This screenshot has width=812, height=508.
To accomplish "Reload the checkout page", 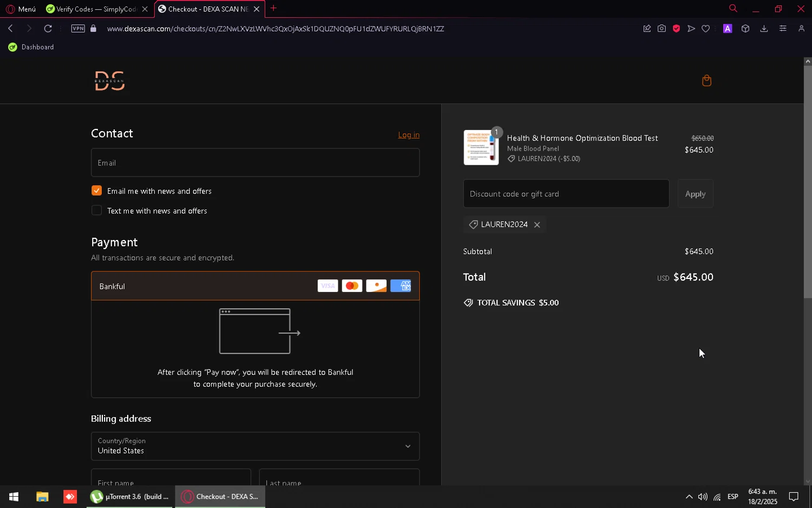I will 48,28.
